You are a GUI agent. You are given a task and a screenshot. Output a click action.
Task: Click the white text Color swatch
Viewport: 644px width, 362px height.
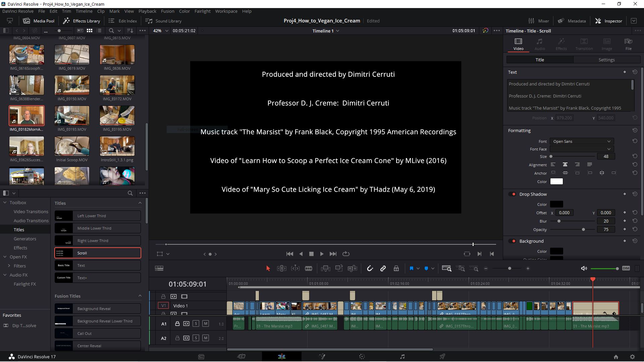[556, 182]
